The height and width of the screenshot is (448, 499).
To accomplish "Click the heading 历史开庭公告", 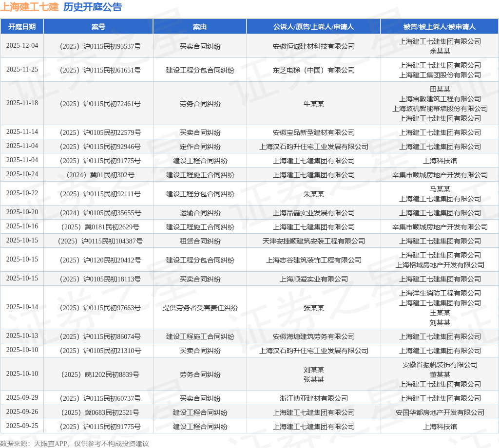I will (x=93, y=7).
